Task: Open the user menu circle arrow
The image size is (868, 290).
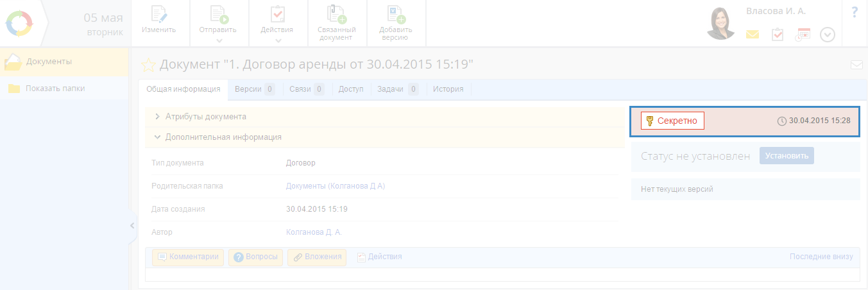Action: 828,35
